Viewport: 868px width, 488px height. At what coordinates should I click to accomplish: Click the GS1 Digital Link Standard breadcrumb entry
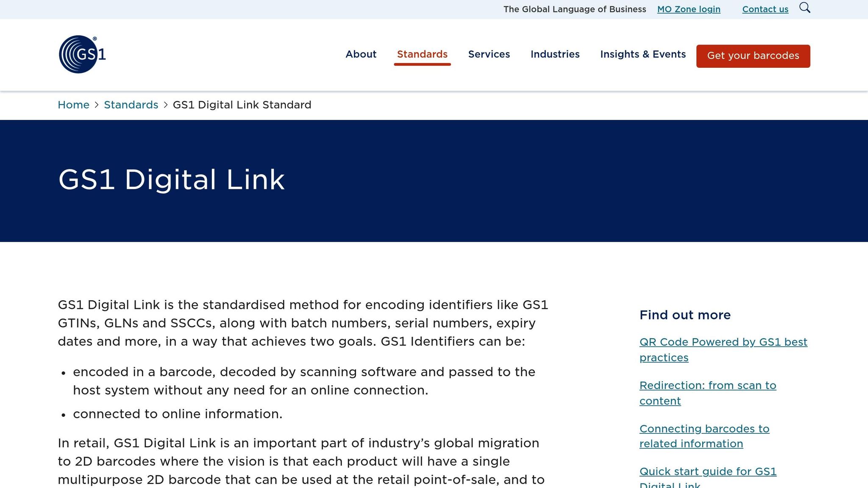[x=242, y=105]
